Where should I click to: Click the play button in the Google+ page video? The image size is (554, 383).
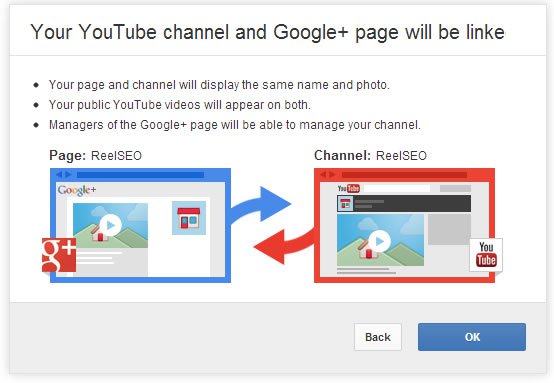(111, 225)
